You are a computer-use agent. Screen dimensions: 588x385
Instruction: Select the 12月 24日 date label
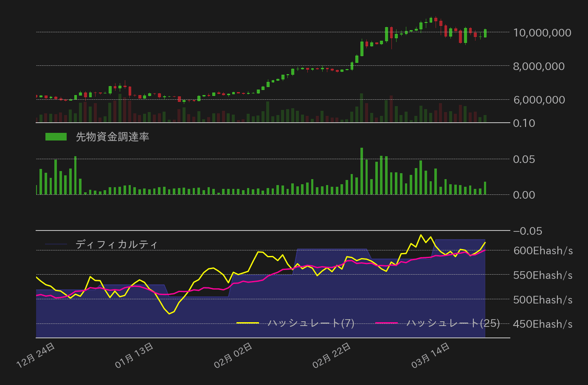(x=36, y=355)
